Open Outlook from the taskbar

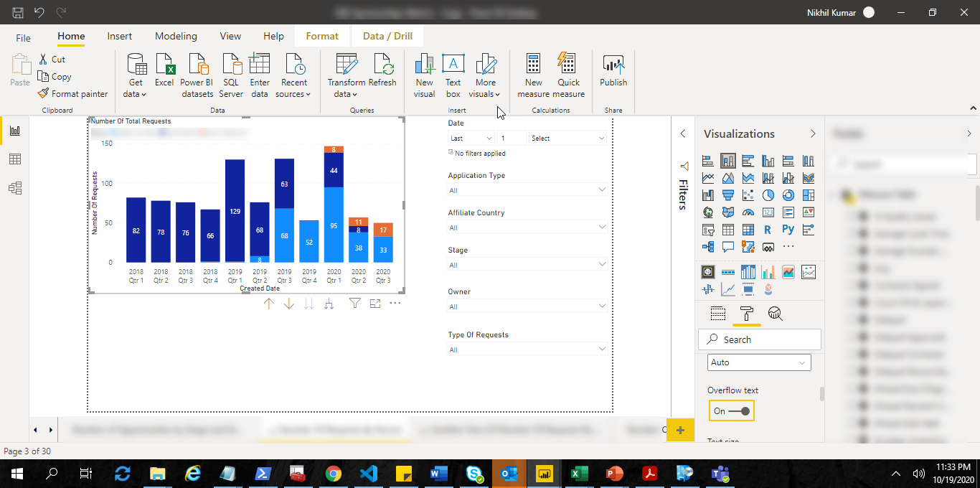[x=509, y=474]
